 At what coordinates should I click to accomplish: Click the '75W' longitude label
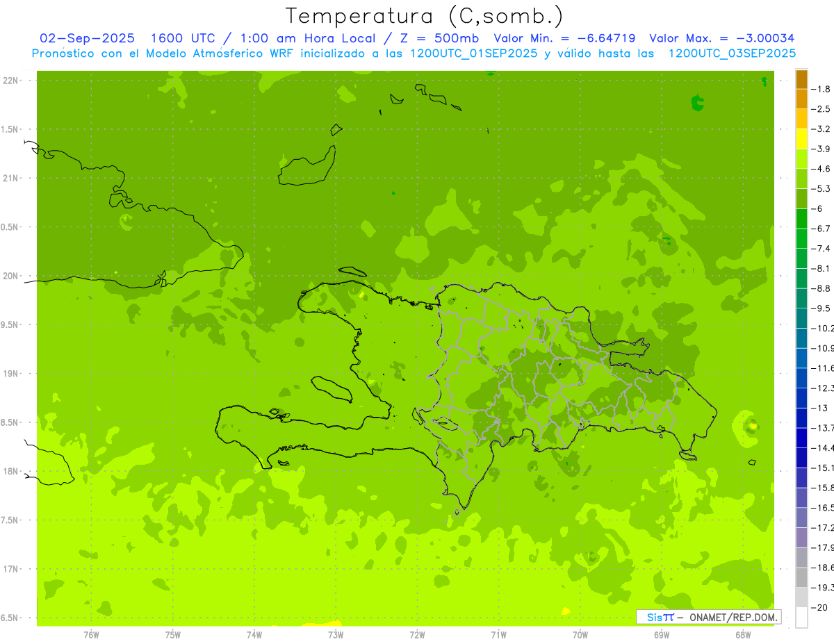[x=173, y=635]
